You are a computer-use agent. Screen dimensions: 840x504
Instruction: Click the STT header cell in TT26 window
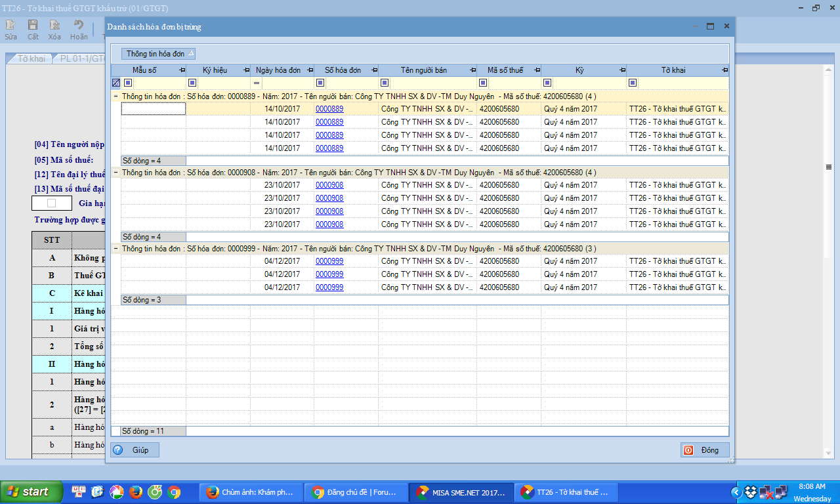pos(52,240)
